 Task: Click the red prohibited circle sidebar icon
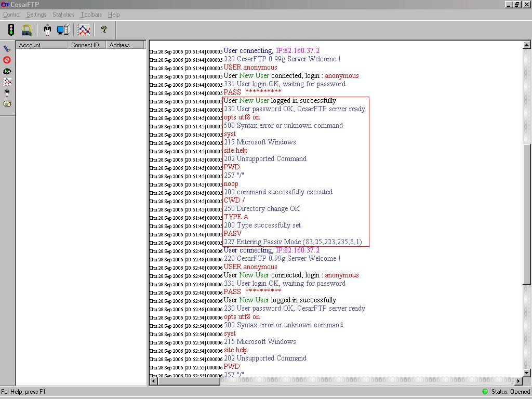(7, 60)
